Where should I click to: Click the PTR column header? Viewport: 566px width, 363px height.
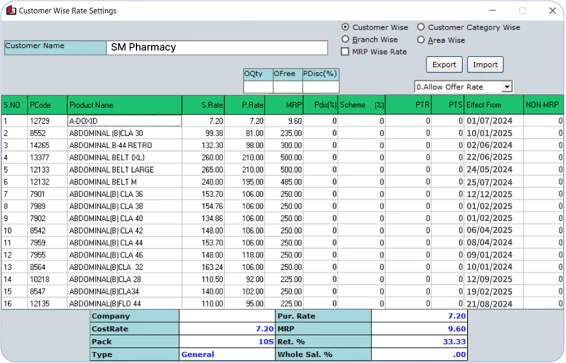click(409, 105)
